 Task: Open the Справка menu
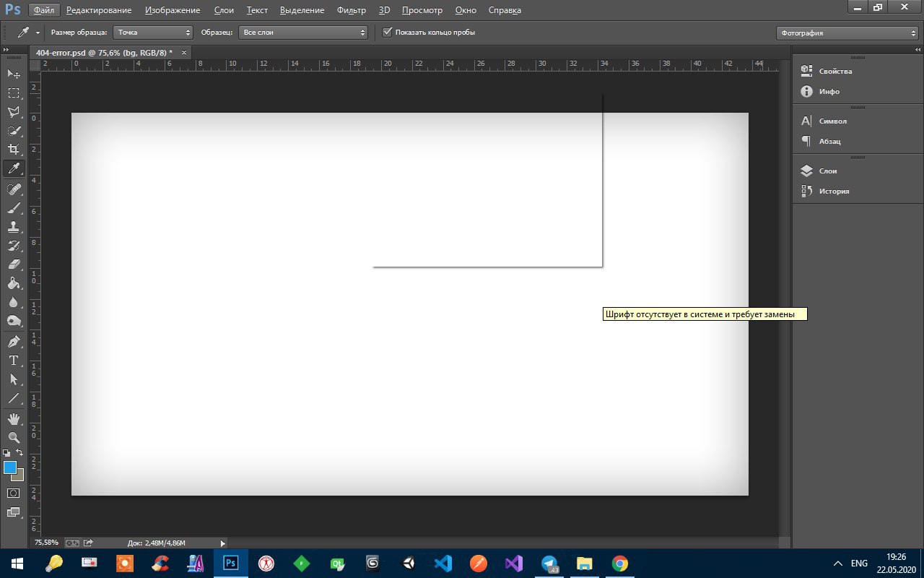click(x=505, y=10)
